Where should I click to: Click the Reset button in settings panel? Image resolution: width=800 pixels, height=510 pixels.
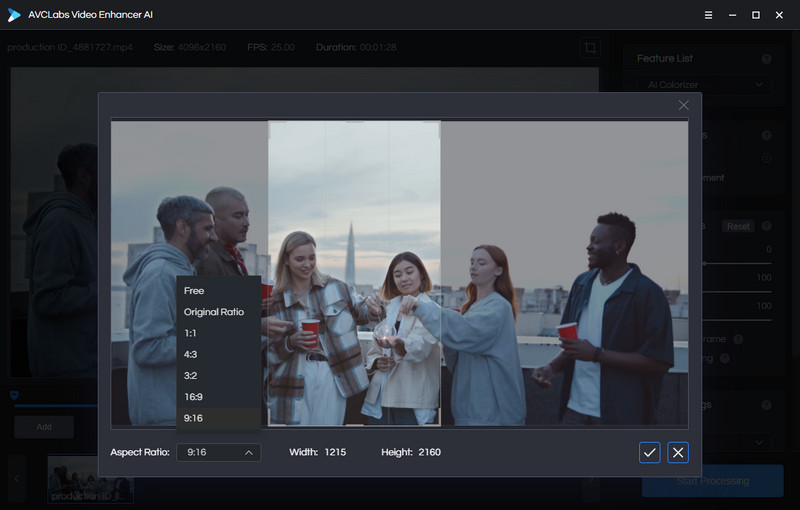(738, 226)
